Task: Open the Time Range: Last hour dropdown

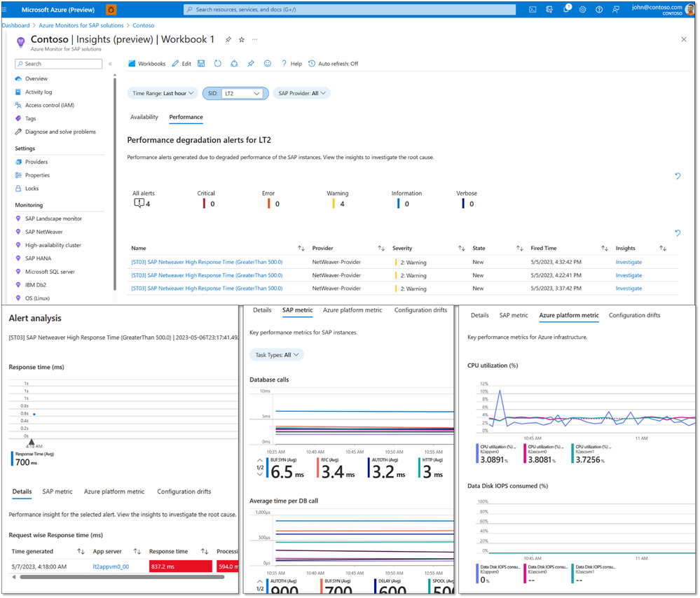Action: click(163, 93)
